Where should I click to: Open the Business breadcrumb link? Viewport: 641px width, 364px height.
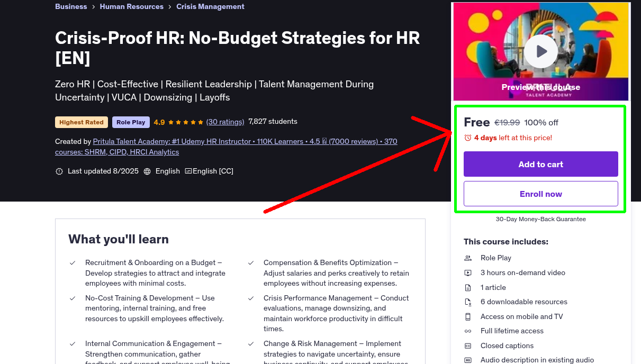point(71,6)
